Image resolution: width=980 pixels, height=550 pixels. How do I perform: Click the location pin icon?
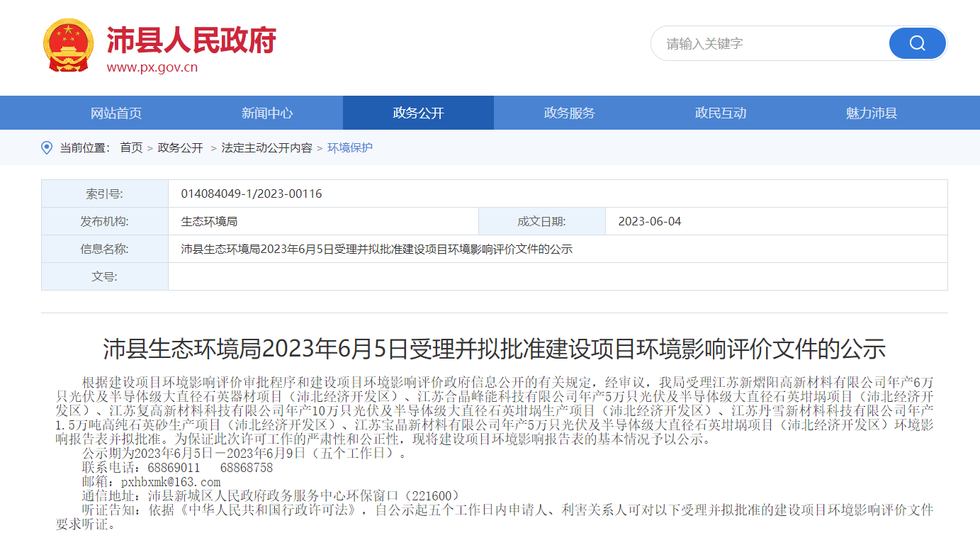47,147
